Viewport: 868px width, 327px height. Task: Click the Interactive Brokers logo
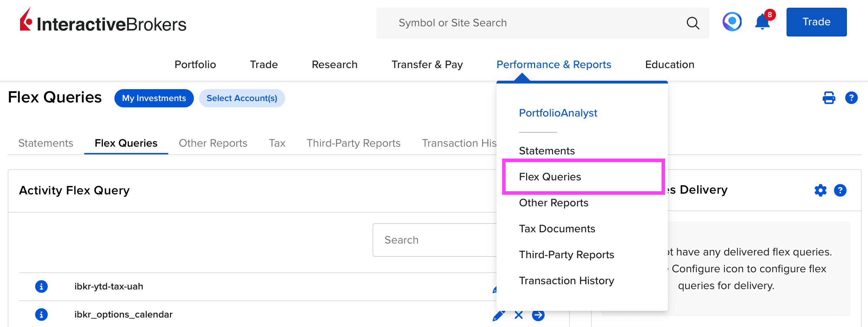click(x=103, y=20)
